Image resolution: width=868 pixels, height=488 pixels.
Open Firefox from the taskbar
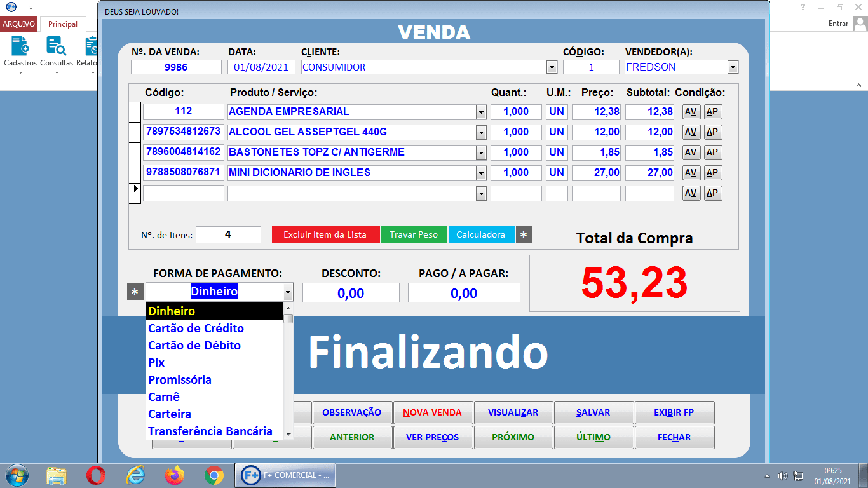pos(172,475)
